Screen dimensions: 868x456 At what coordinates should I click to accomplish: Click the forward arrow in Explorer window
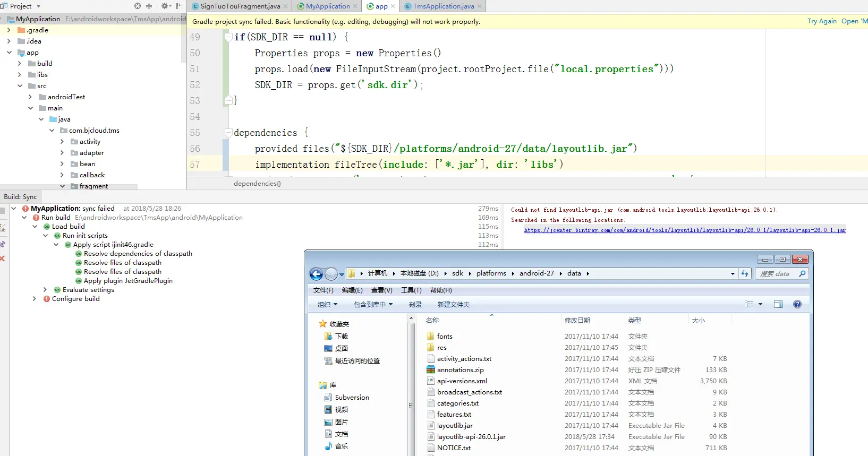[x=331, y=274]
